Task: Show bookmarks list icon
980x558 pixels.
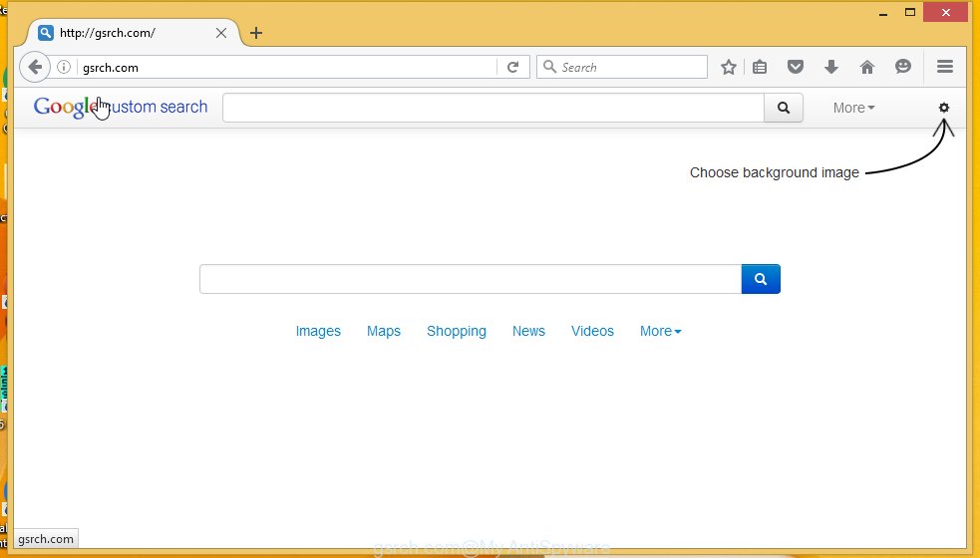Action: 760,67
